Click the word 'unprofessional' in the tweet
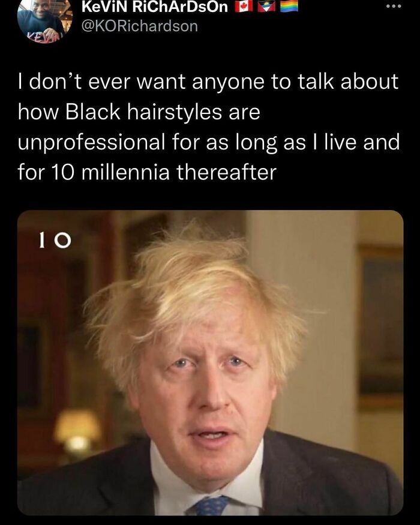420x525 pixels. coord(91,142)
